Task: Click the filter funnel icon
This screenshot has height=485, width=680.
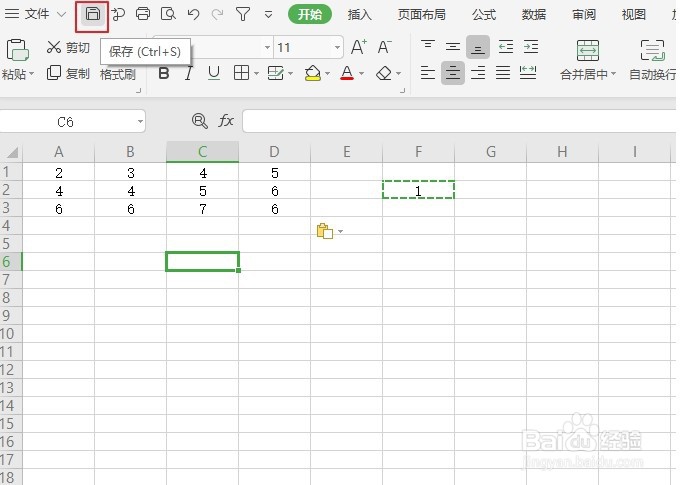Action: tap(243, 14)
